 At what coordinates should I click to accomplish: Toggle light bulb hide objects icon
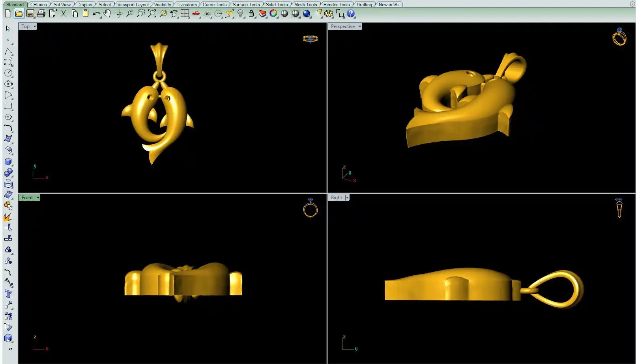[240, 14]
